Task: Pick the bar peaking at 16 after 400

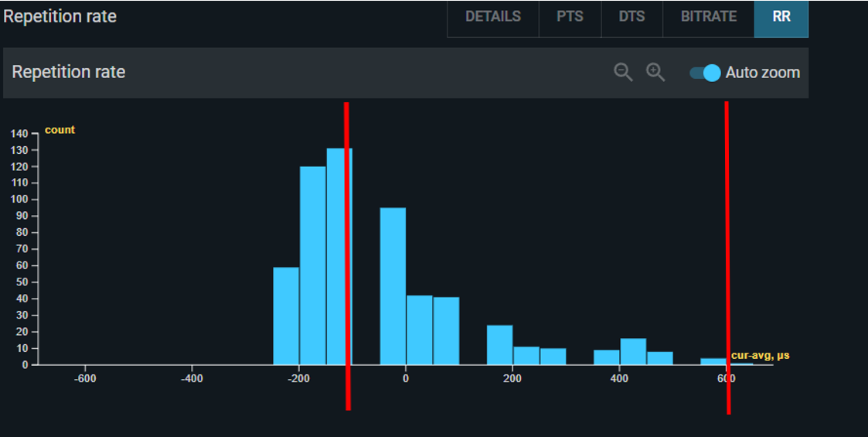Action: tap(633, 351)
